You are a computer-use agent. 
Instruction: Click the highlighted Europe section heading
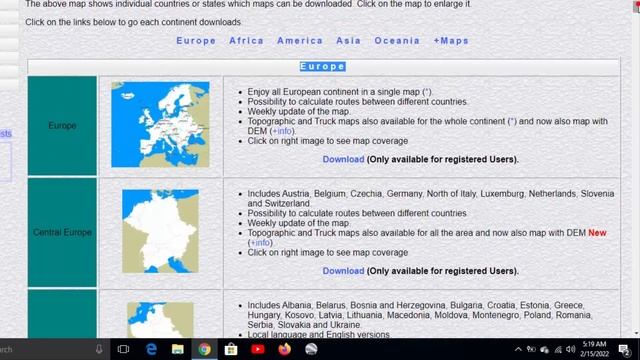[323, 67]
